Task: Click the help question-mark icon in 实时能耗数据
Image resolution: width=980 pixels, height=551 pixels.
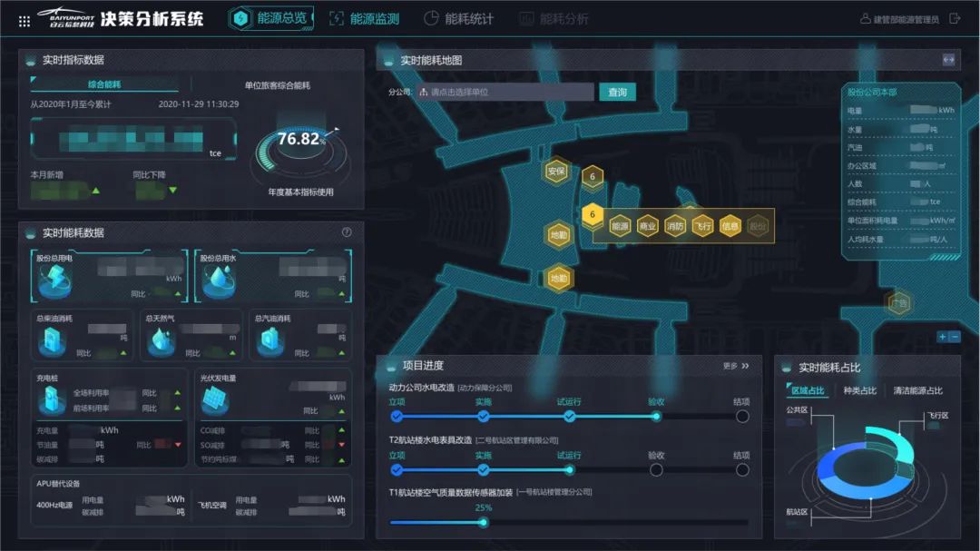Action: (x=347, y=232)
